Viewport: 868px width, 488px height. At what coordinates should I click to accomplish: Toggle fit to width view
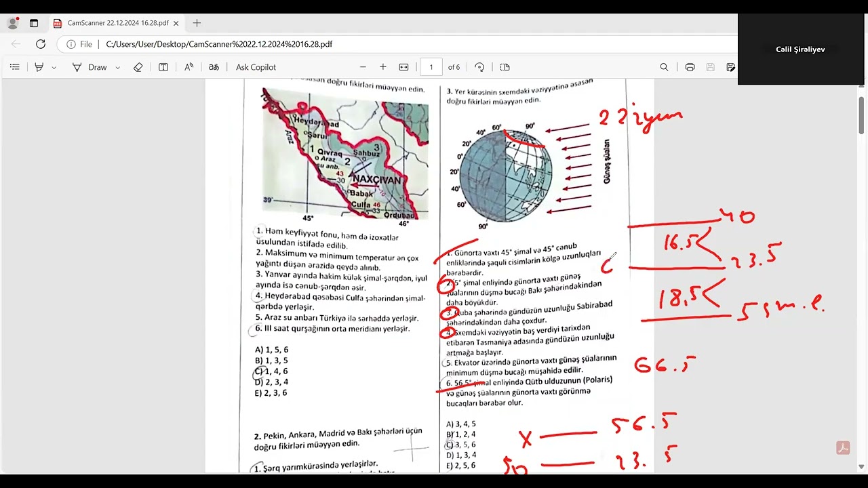click(404, 67)
